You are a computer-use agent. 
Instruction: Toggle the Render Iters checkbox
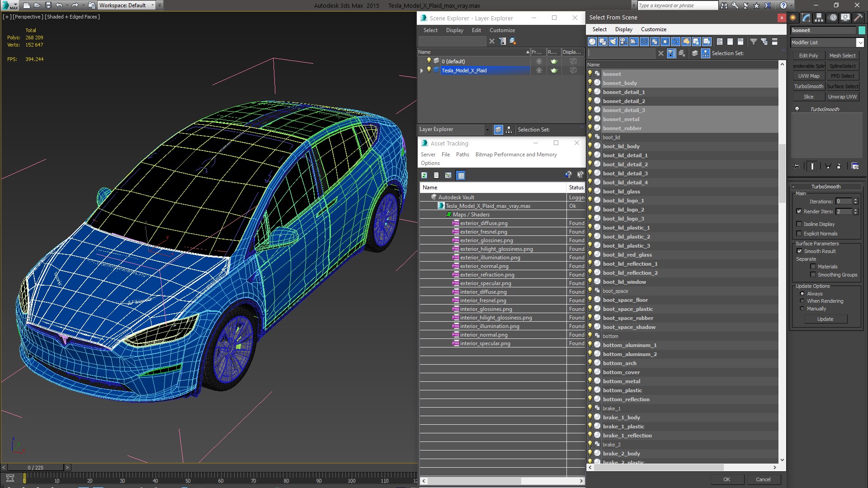click(799, 211)
